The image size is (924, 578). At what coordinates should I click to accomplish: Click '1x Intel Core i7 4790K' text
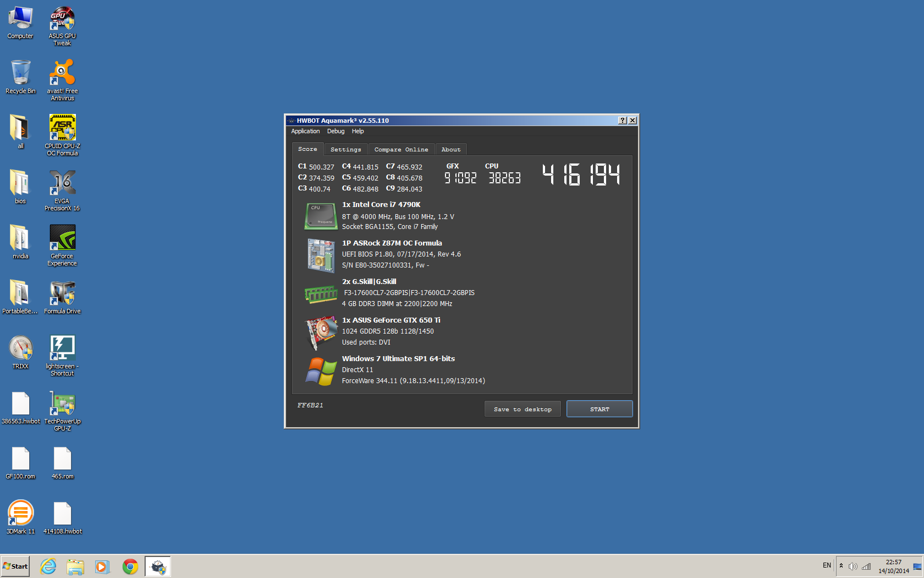tap(381, 205)
